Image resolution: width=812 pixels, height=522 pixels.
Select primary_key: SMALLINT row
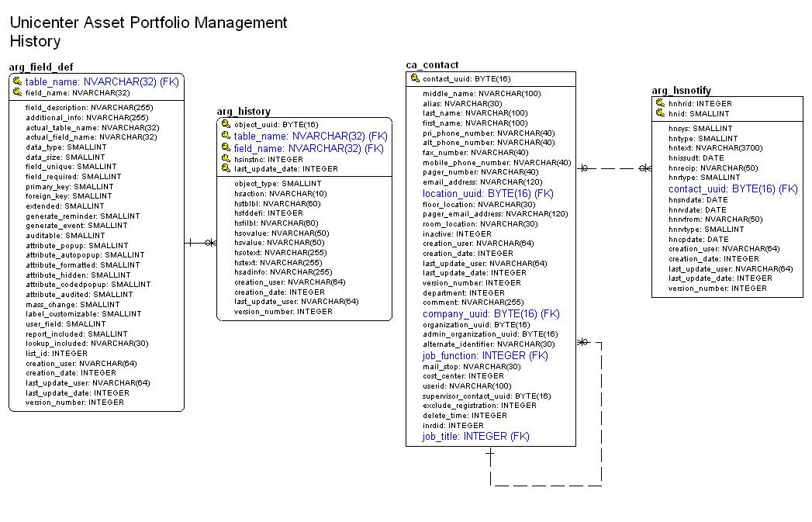click(69, 186)
